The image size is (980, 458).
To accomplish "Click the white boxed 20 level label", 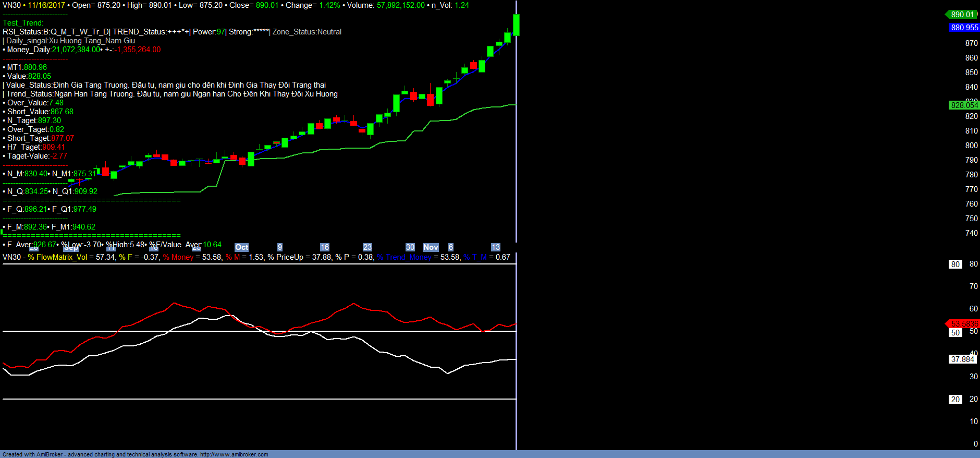I will [x=955, y=400].
